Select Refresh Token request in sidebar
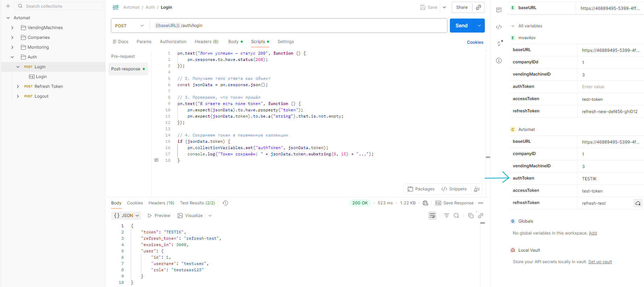This screenshot has height=287, width=644. pos(49,86)
